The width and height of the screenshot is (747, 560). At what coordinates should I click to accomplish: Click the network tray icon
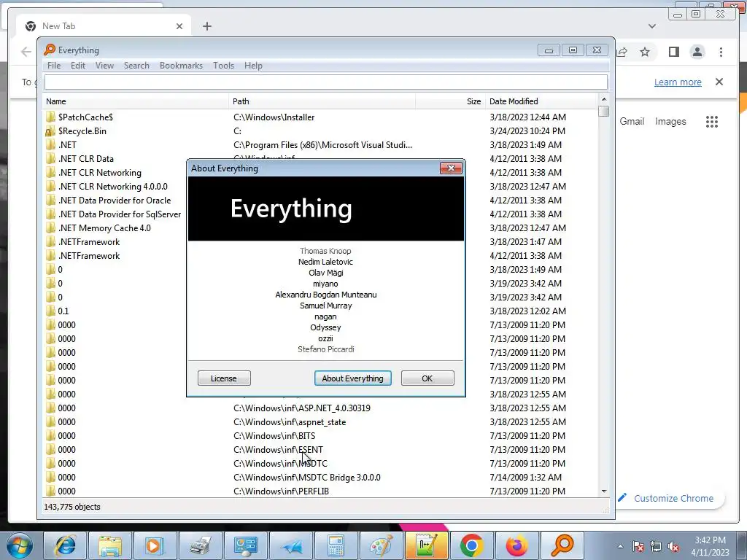click(x=656, y=546)
